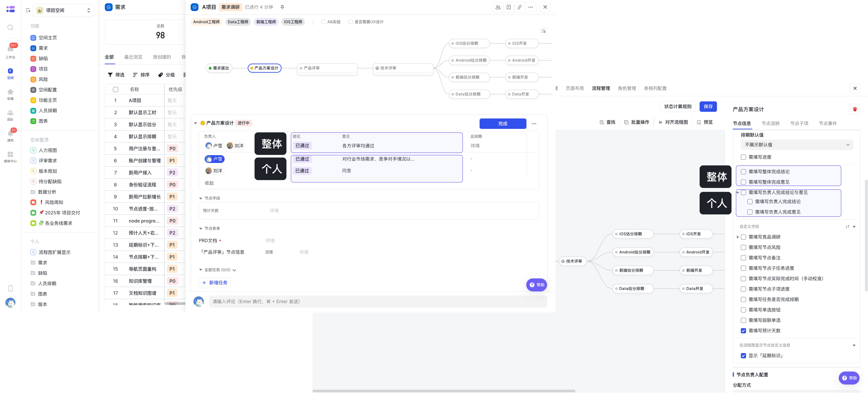Screen dimensions: 868x393
Task: Check the 需填写负责人完成结论 checkbox
Action: 750,202
